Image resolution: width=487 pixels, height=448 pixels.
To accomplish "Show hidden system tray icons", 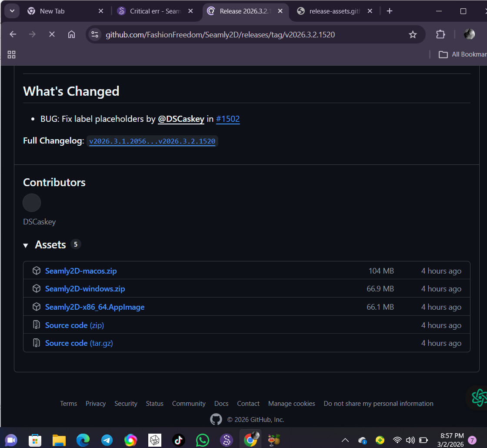I will tap(345, 440).
